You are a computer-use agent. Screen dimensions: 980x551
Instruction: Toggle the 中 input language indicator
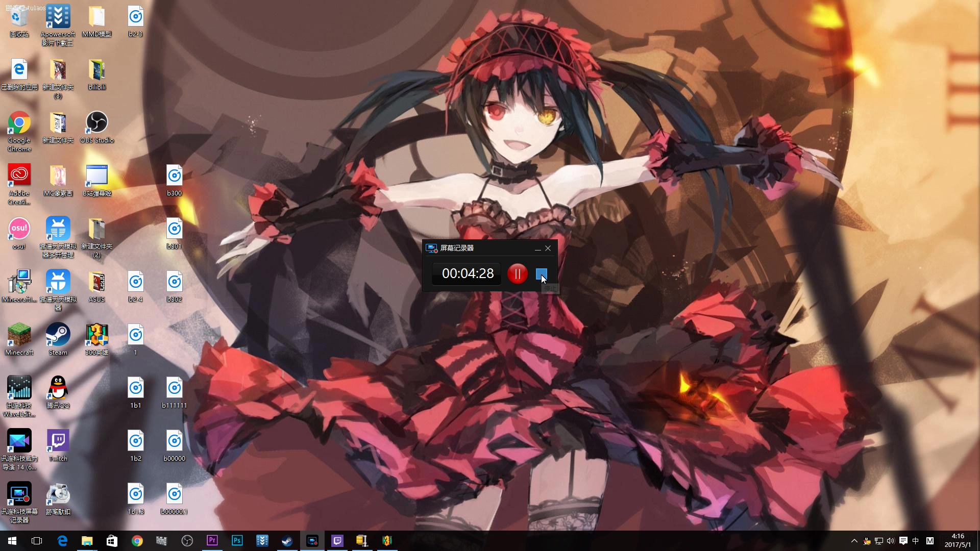[x=916, y=541]
